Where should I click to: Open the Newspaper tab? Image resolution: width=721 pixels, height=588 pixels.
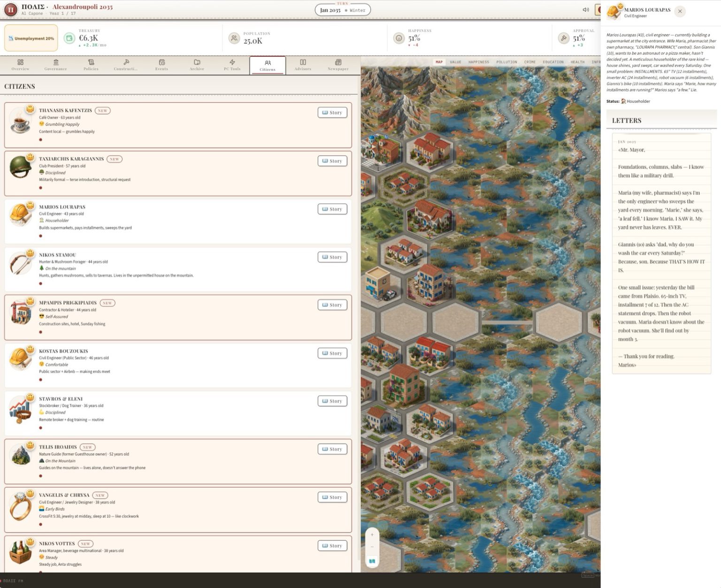338,65
